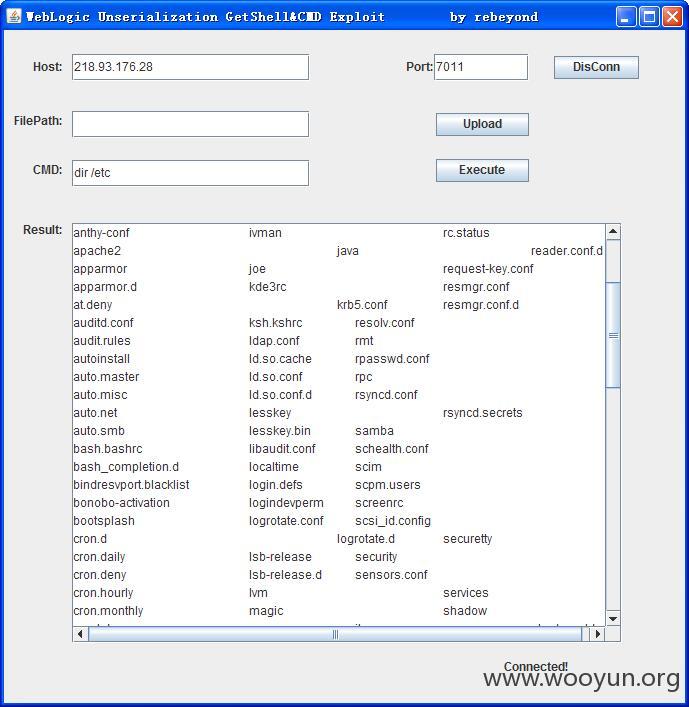The height and width of the screenshot is (707, 689).
Task: Click 'sensors.conf' in the results
Action: [391, 575]
